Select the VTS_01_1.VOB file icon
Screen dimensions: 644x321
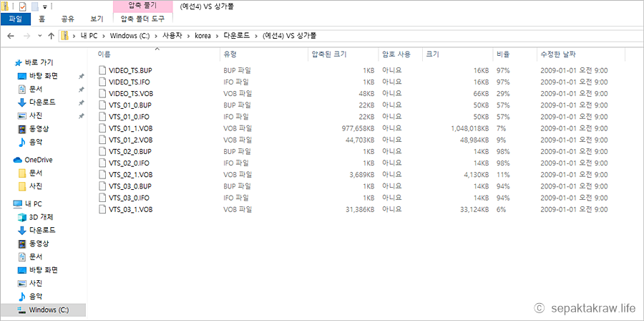[x=102, y=128]
